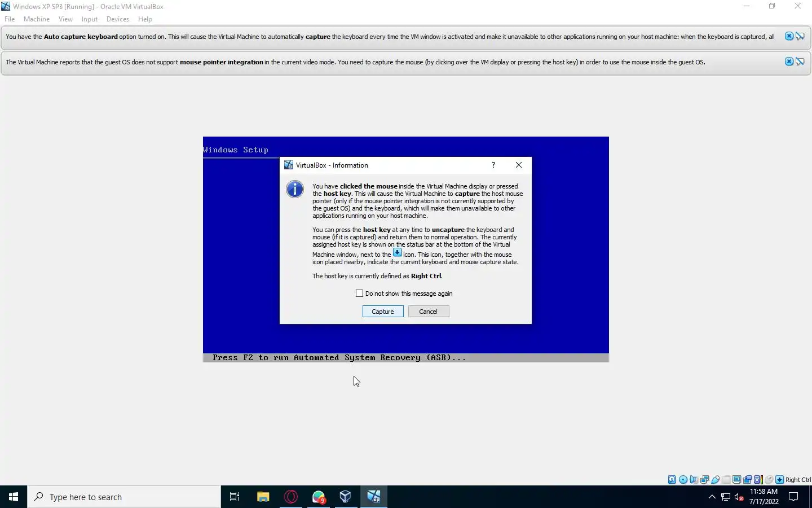812x508 pixels.
Task: Close the VirtualBox Information dialog
Action: (519, 165)
